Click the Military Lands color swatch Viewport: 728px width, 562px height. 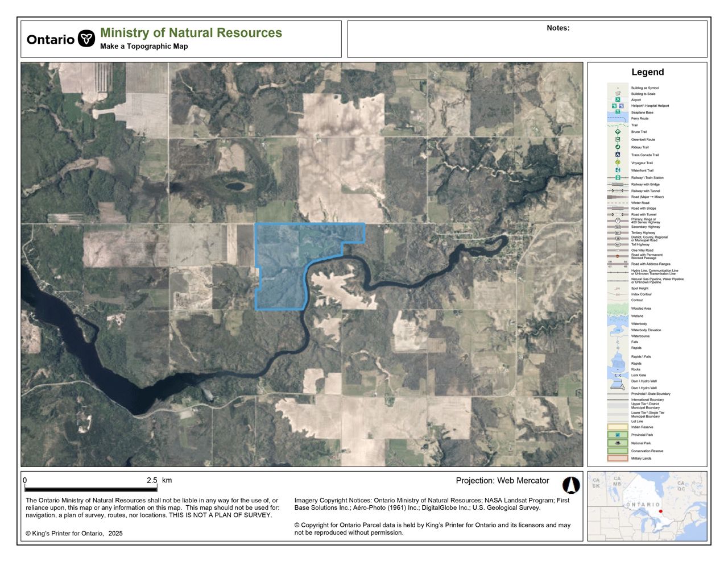(x=618, y=458)
